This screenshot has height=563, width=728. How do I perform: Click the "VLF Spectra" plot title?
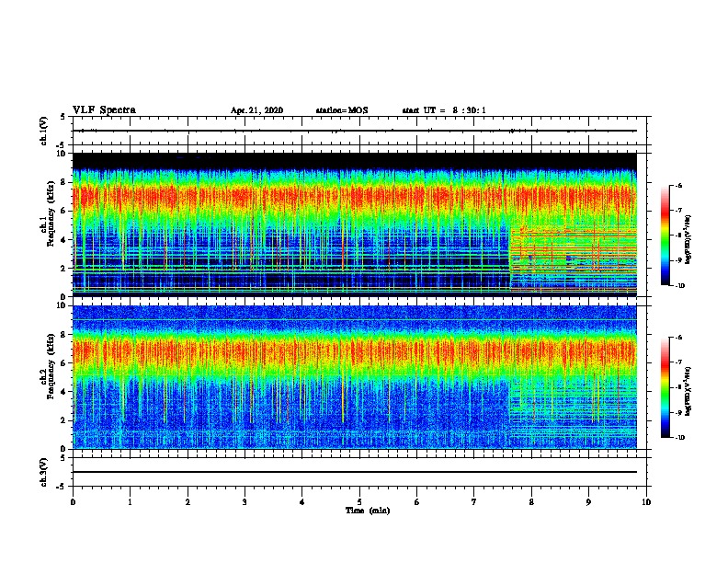click(x=104, y=110)
